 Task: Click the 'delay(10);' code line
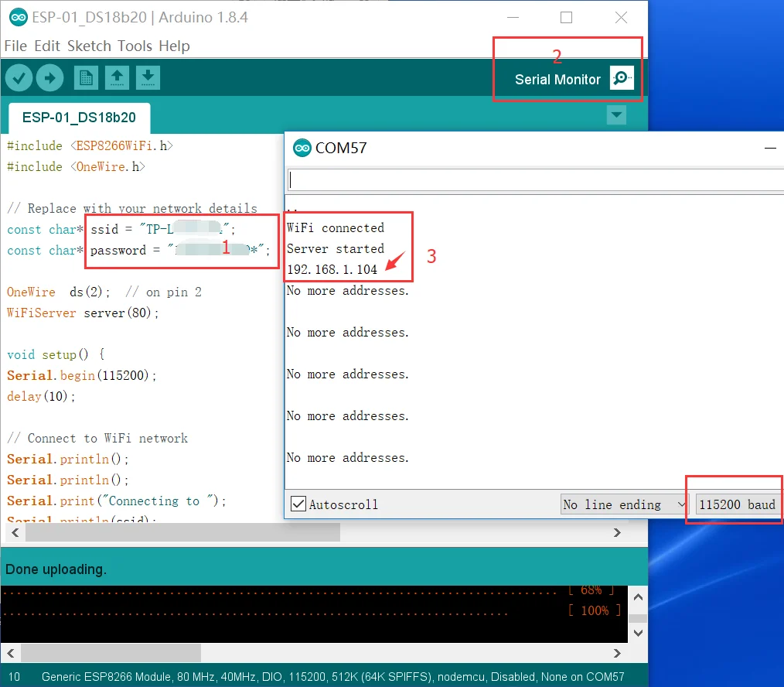tap(41, 396)
